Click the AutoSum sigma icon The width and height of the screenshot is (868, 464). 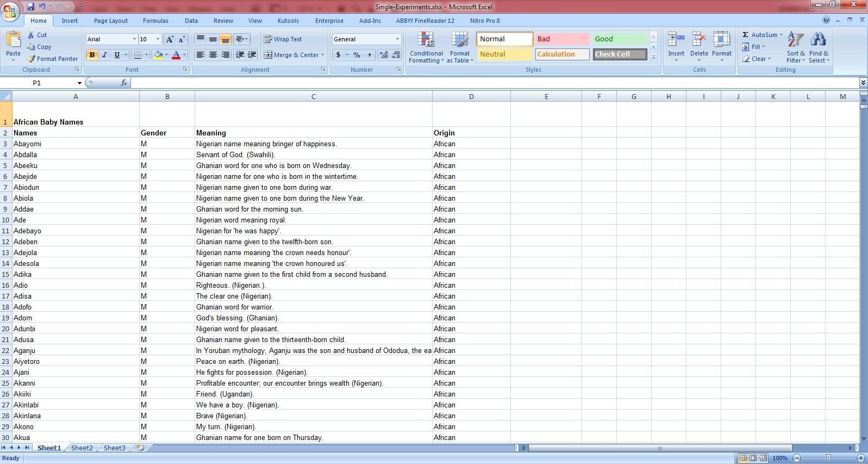coord(746,35)
